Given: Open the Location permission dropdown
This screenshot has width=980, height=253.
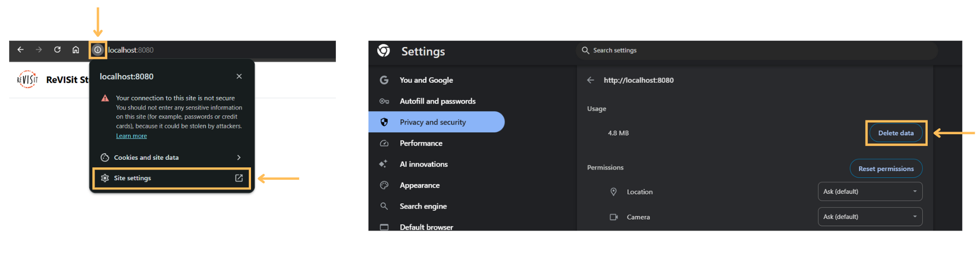Looking at the screenshot, I should pos(869,191).
